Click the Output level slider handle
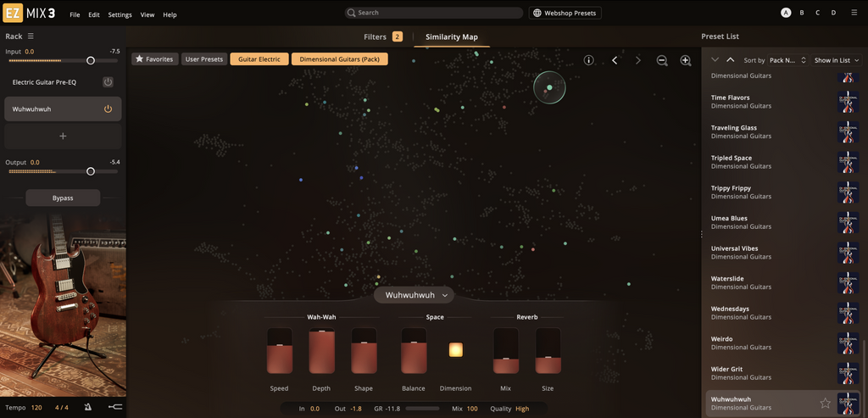 click(x=91, y=171)
